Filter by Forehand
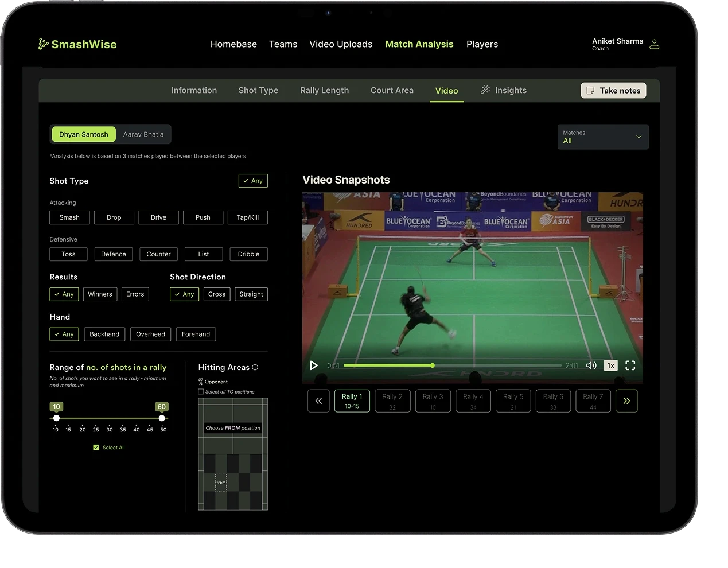Image resolution: width=728 pixels, height=568 pixels. [x=196, y=334]
